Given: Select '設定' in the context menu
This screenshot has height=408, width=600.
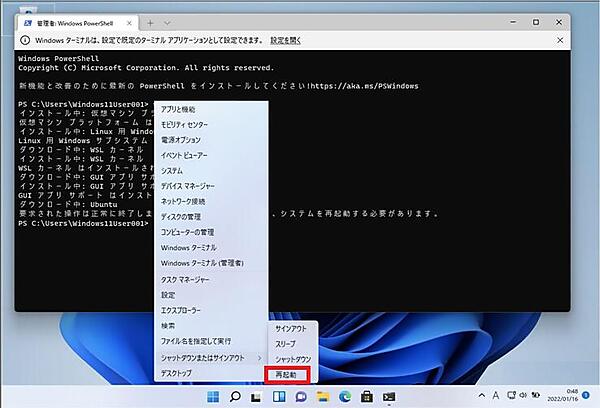Looking at the screenshot, I should tap(211, 295).
